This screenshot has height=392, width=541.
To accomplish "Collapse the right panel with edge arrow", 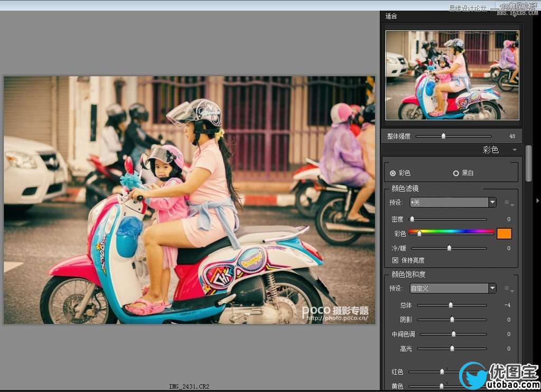I will (x=537, y=200).
